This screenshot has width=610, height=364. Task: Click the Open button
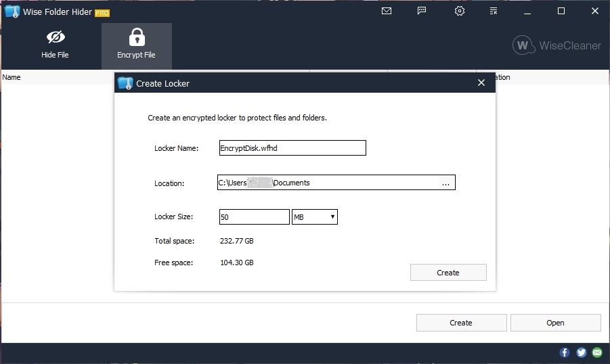[556, 323]
